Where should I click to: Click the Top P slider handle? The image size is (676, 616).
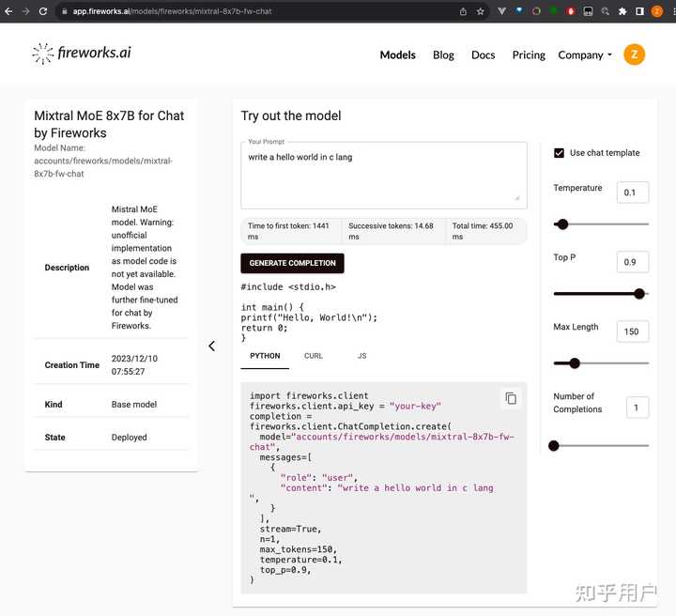coord(639,294)
